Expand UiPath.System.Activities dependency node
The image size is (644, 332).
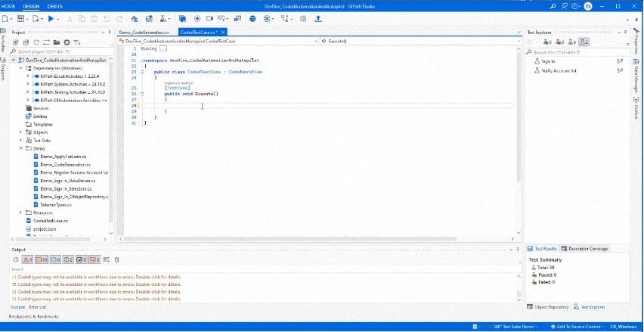pos(27,84)
